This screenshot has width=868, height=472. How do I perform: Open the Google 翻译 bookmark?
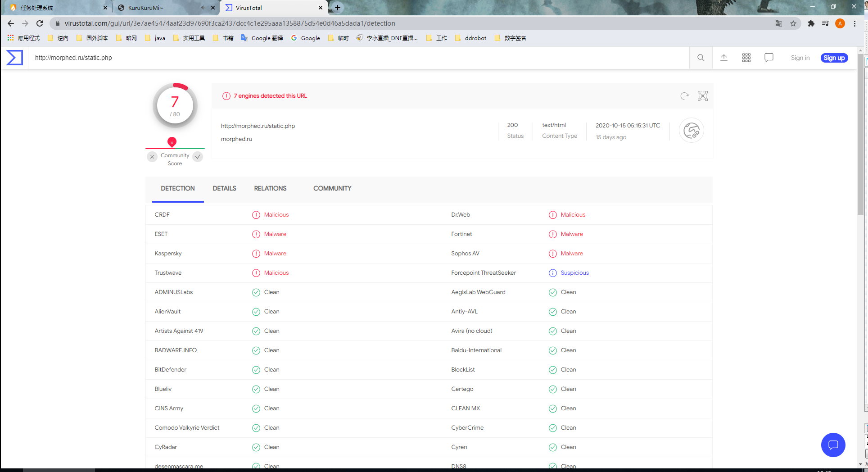(x=262, y=38)
